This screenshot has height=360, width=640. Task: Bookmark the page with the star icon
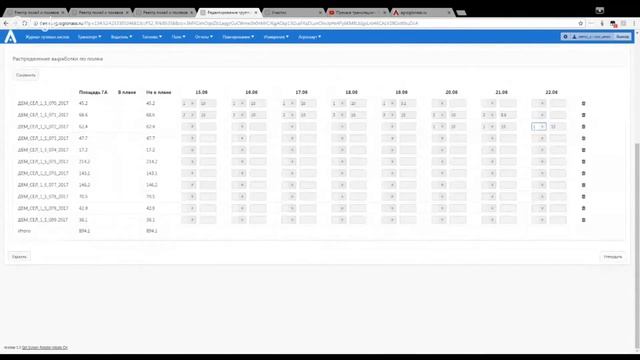[580, 24]
